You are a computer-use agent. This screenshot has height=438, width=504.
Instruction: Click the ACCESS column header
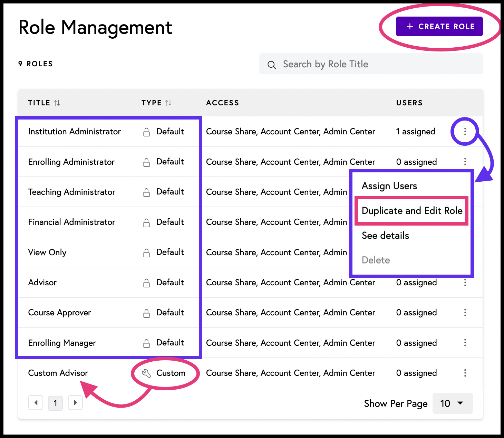coord(223,103)
